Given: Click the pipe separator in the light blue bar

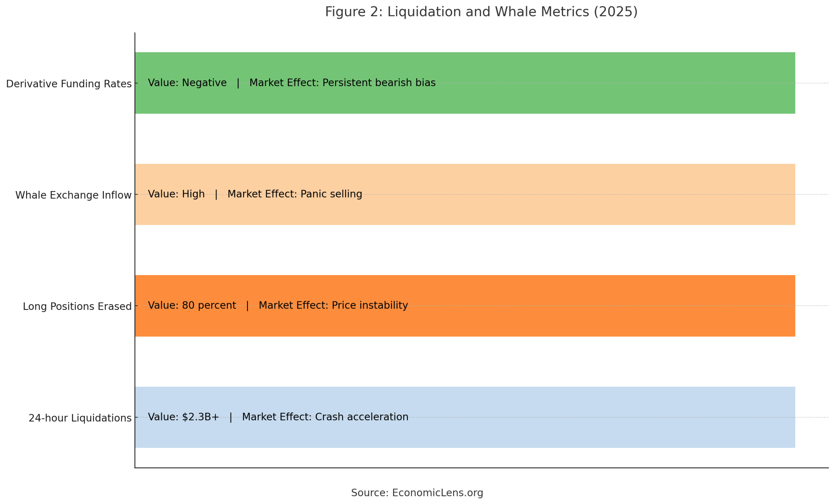Looking at the screenshot, I should (231, 417).
